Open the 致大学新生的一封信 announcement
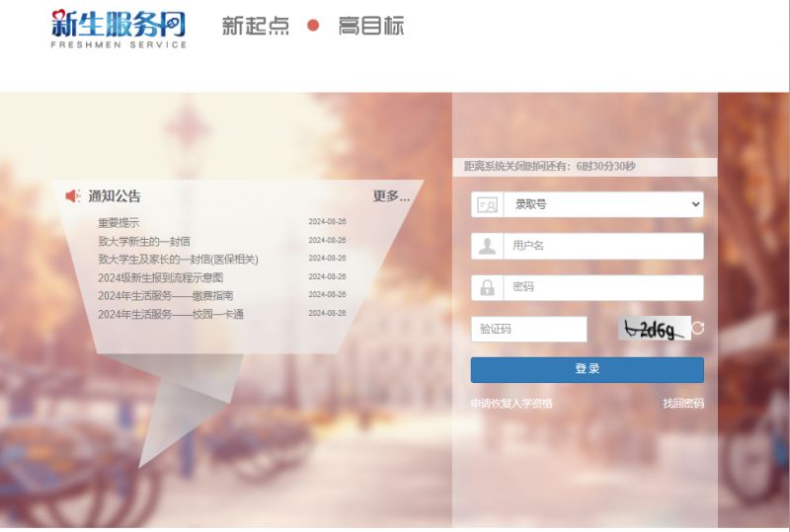Viewport: 790px width, 532px height. (x=144, y=241)
